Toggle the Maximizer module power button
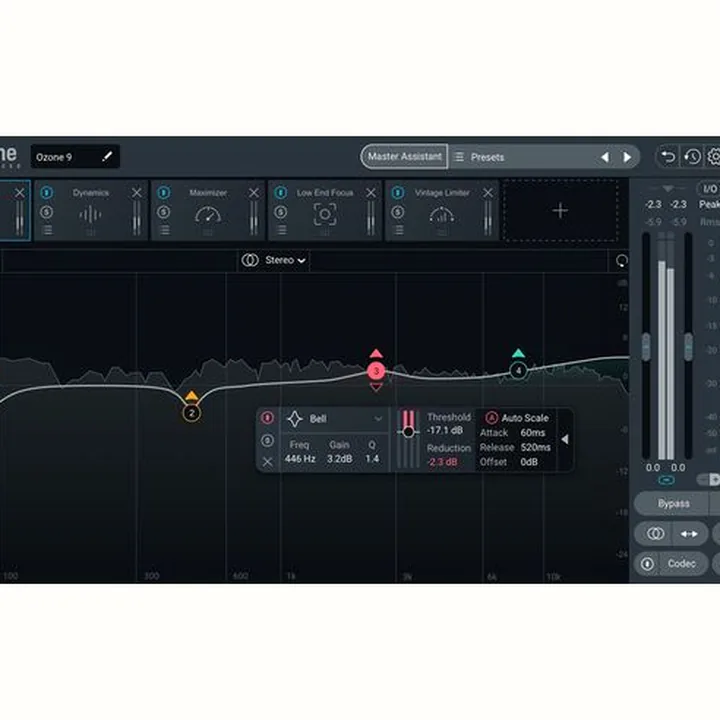 pos(164,192)
